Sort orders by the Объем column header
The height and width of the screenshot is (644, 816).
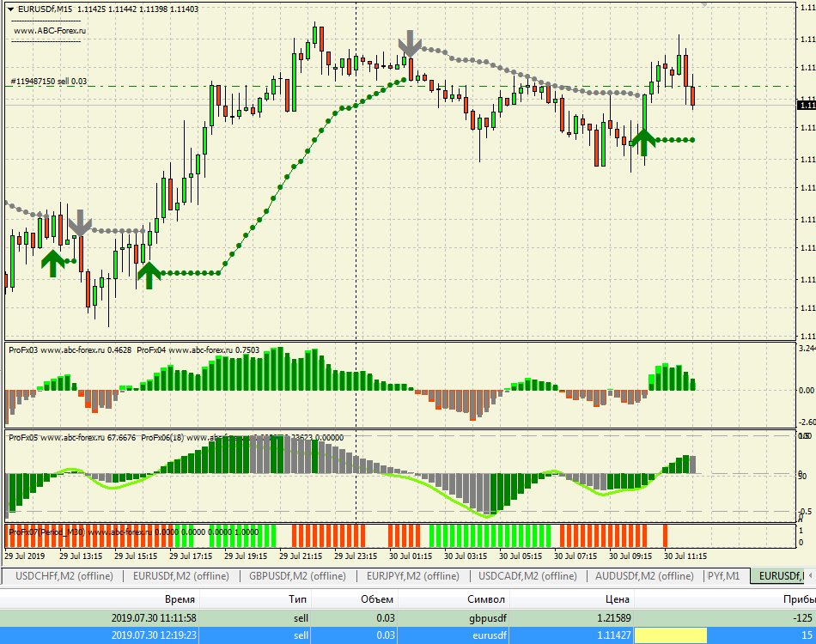(x=377, y=599)
